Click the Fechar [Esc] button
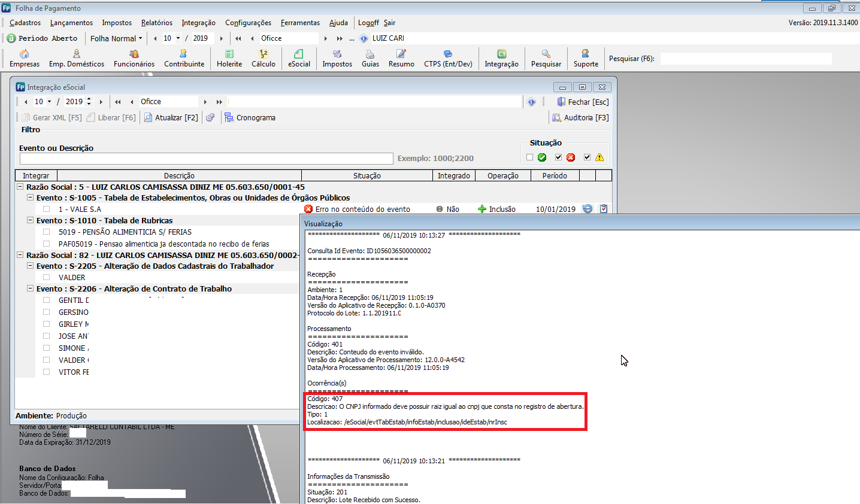Viewport: 860px width, 504px height. tap(583, 102)
